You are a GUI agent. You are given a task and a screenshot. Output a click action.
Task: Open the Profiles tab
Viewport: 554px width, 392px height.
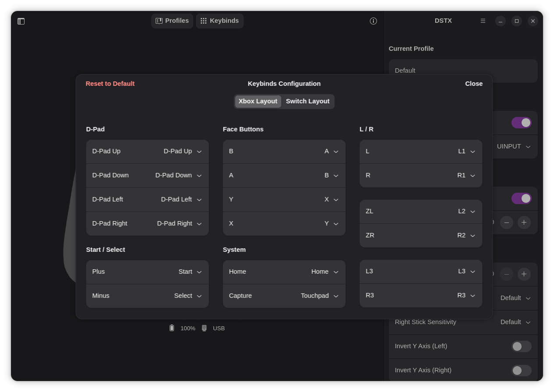[x=172, y=21]
